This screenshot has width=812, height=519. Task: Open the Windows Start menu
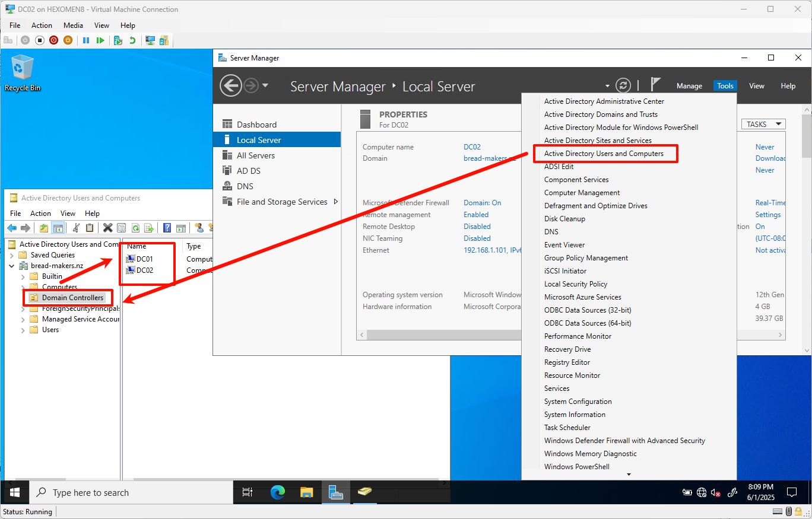[x=14, y=492]
